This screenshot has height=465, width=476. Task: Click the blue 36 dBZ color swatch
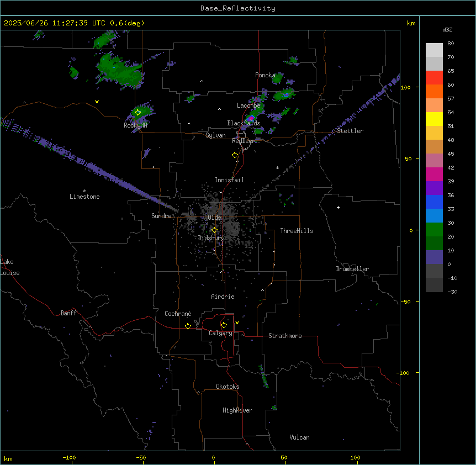pos(434,202)
